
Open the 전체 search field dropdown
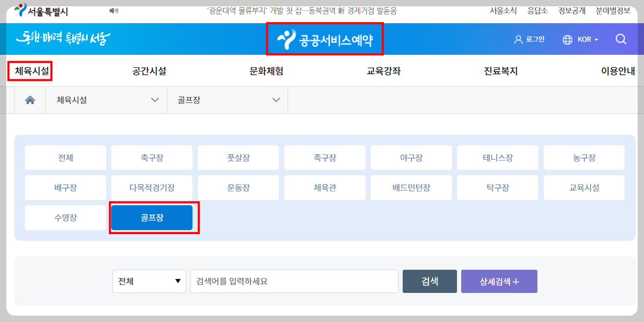(149, 281)
